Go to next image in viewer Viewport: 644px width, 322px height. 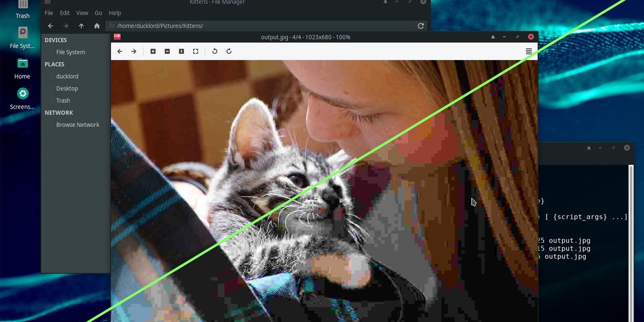click(134, 52)
